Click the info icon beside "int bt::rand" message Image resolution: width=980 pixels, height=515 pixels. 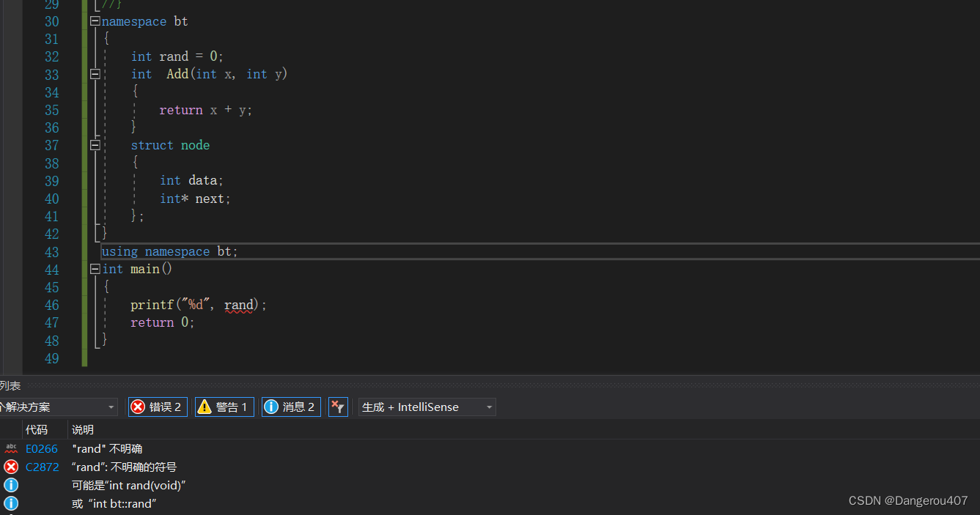tap(11, 503)
